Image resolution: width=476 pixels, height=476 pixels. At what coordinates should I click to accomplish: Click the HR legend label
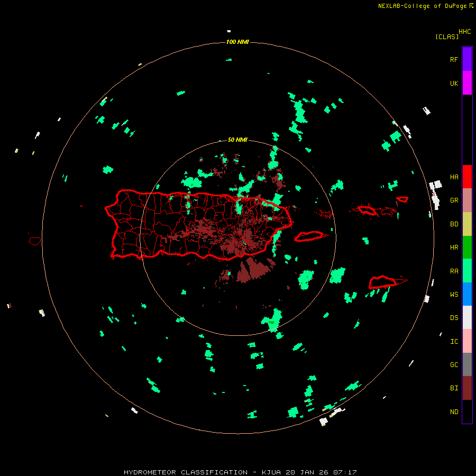[x=454, y=248]
